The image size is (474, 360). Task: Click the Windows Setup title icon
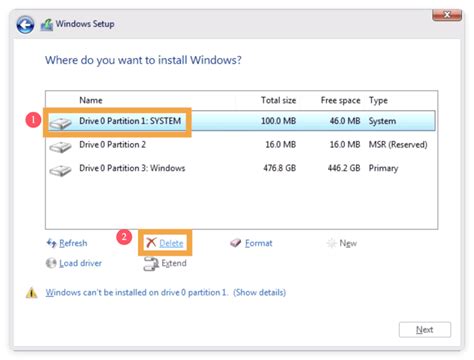47,25
